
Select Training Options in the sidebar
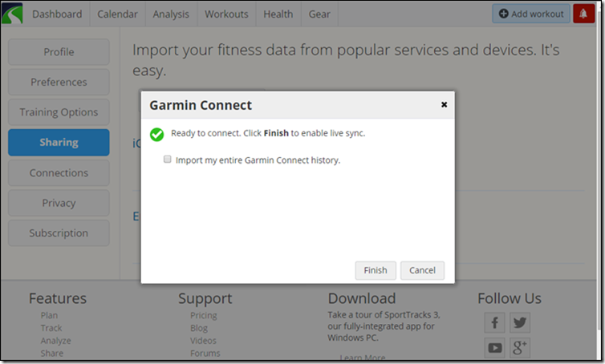pyautogui.click(x=59, y=112)
